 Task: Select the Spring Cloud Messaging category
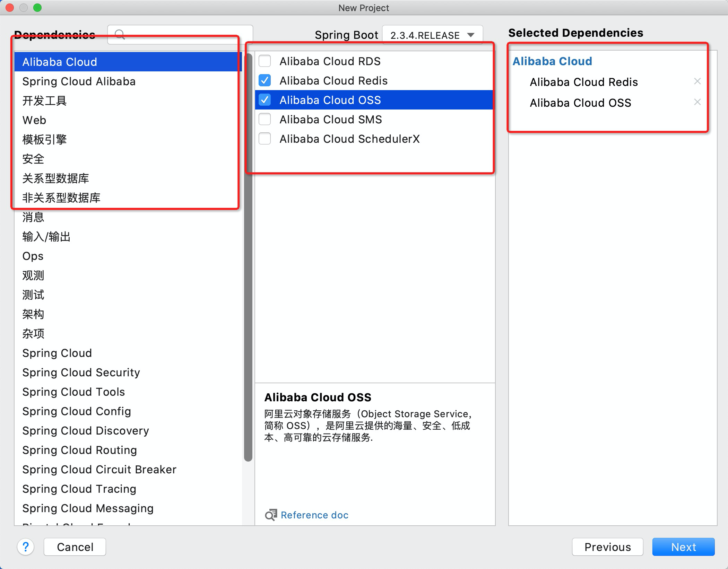[x=128, y=508]
